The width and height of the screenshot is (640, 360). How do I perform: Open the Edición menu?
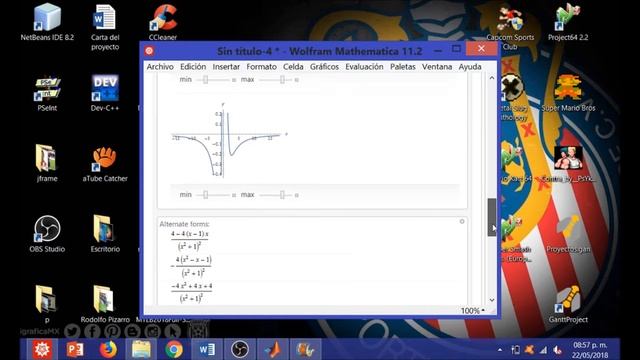click(193, 67)
